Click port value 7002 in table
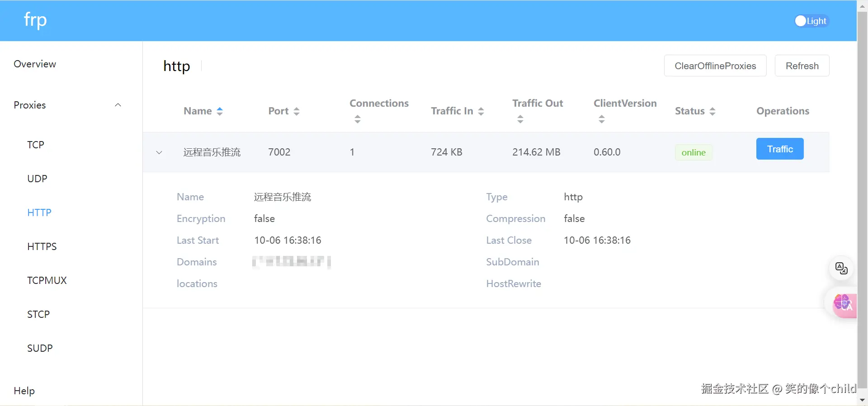This screenshot has height=406, width=868. pos(279,152)
